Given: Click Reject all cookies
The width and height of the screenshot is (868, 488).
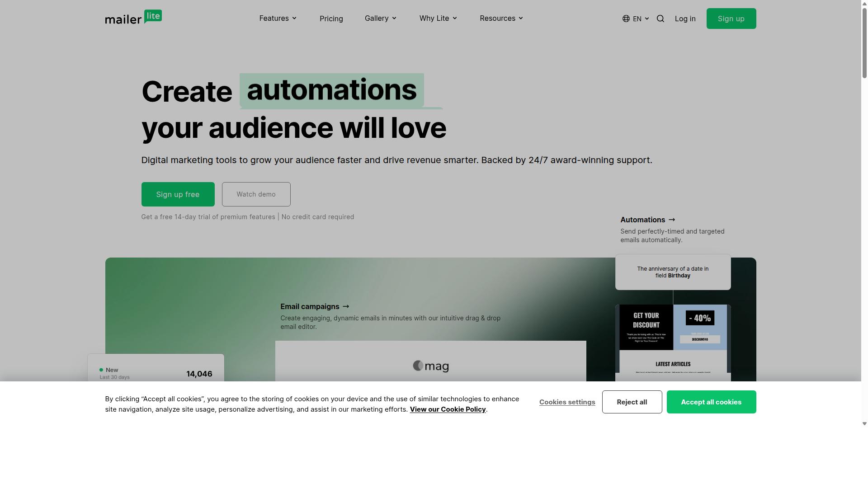Looking at the screenshot, I should point(632,402).
